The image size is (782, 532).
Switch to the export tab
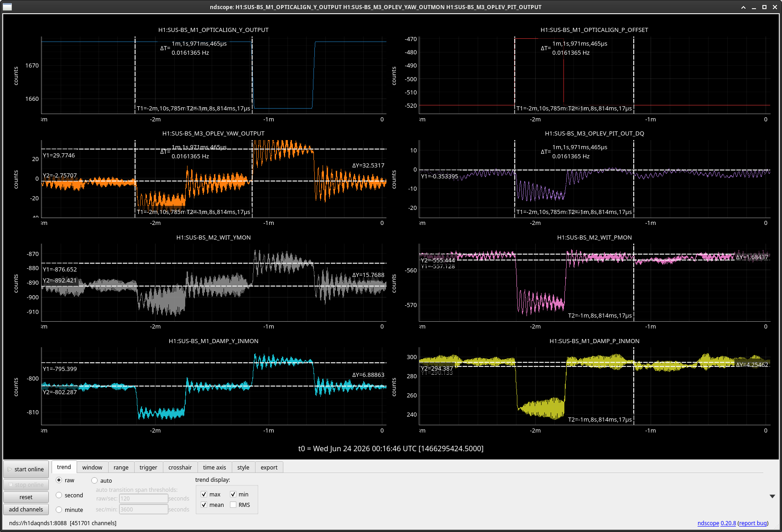pos(269,467)
